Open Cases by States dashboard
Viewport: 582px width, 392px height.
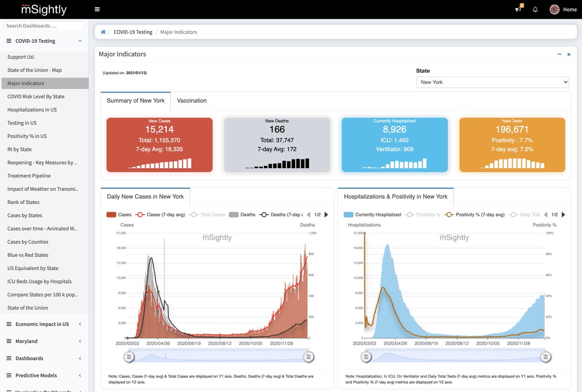pyautogui.click(x=25, y=215)
